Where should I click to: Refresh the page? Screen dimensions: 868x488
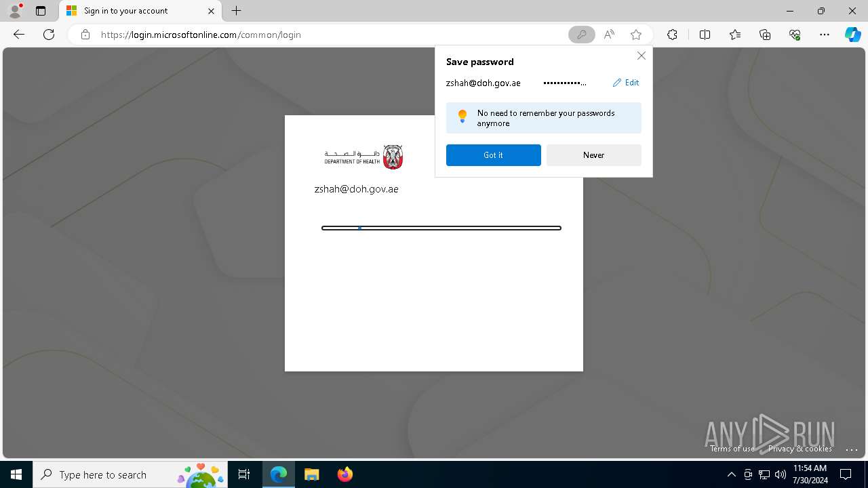pyautogui.click(x=49, y=35)
